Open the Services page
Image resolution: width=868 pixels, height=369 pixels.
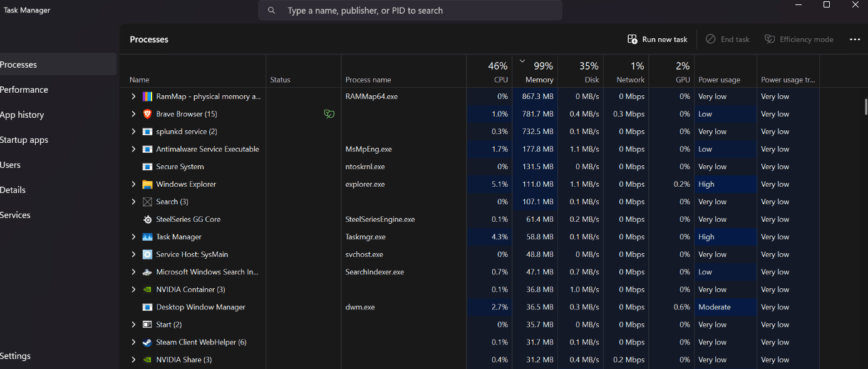click(58, 215)
